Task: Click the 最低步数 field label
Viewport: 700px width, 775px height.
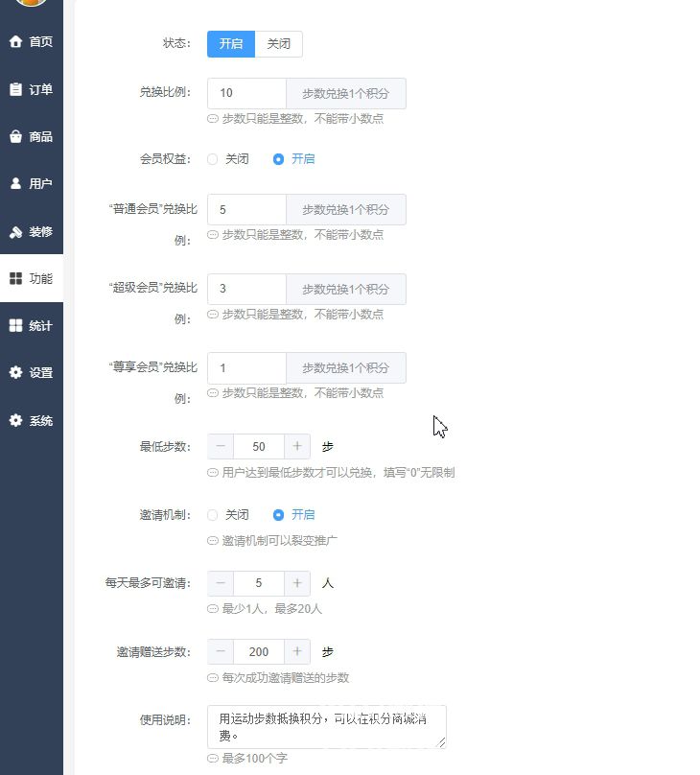Action: [165, 447]
